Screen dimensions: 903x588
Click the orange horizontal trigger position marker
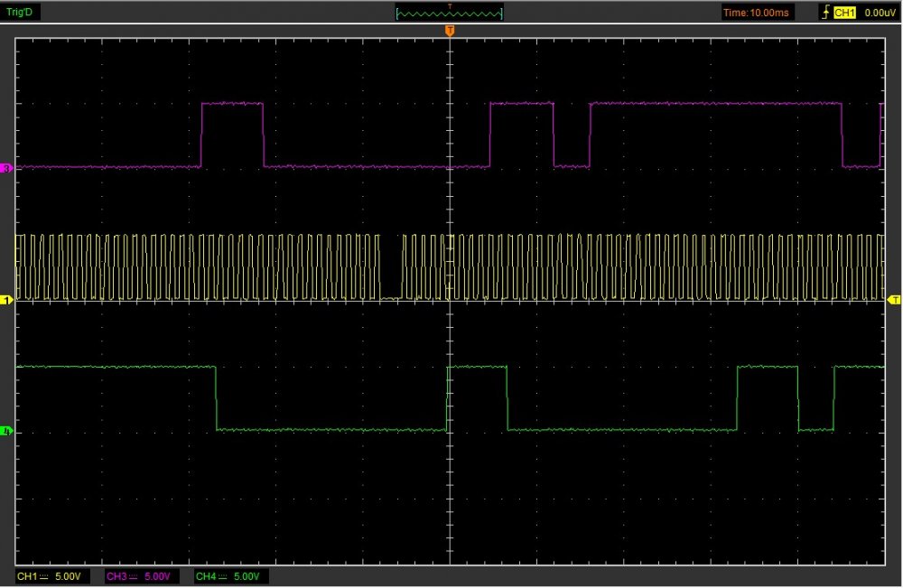coord(450,32)
